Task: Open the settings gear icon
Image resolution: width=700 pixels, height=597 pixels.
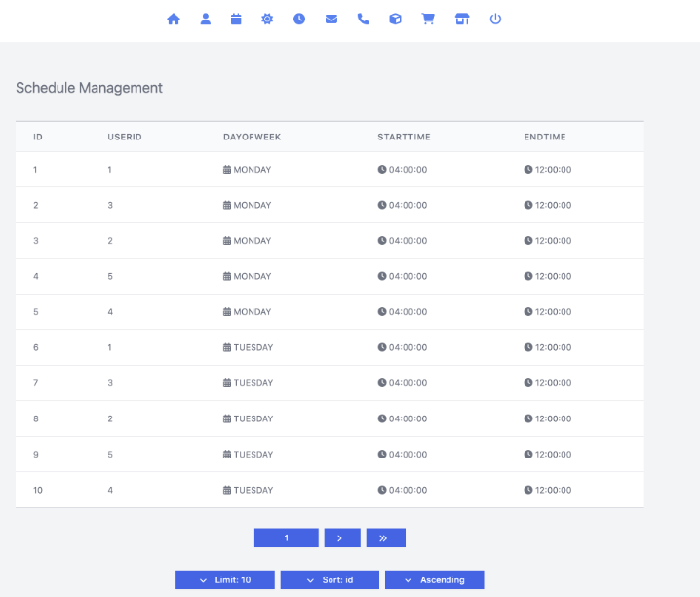Action: [267, 19]
